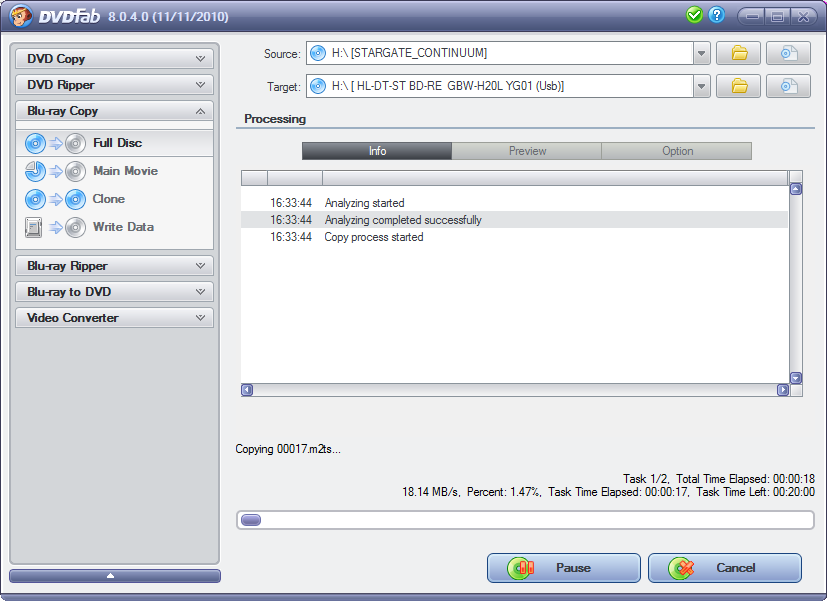Viewport: 827px width, 601px height.
Task: Click the source image file button
Action: [x=788, y=53]
